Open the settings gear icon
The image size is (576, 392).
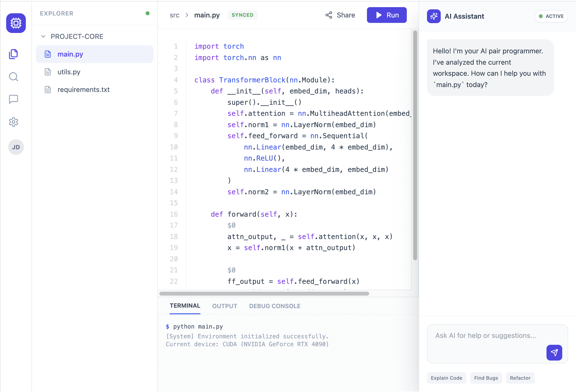click(13, 122)
